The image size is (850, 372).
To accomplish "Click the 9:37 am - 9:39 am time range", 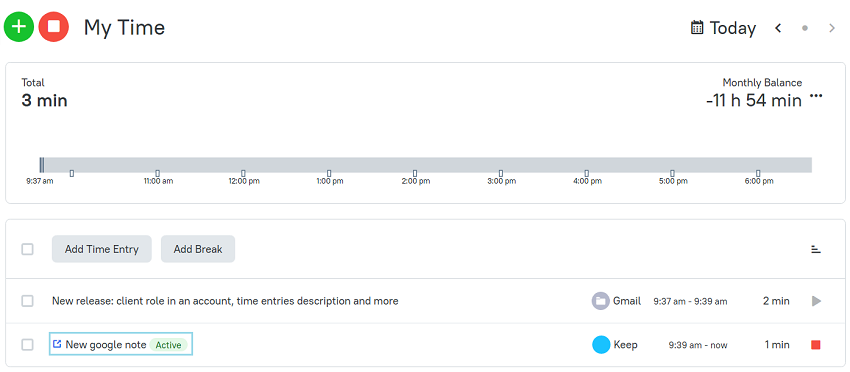I will [x=690, y=301].
